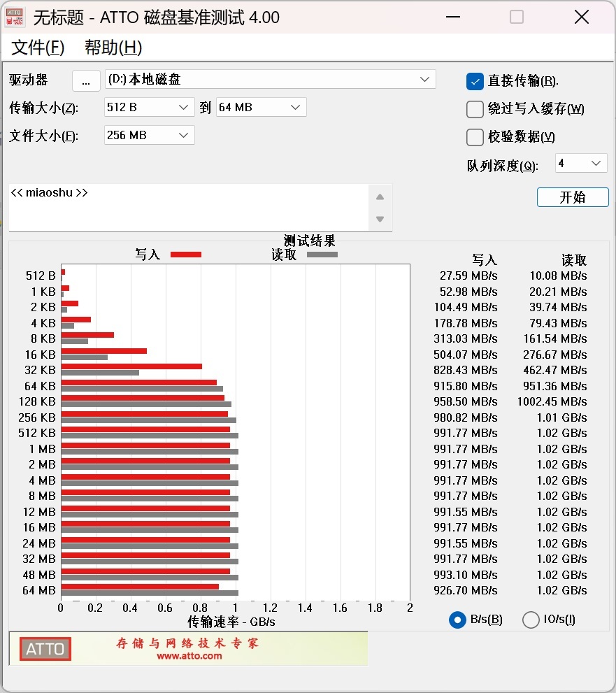This screenshot has width=616, height=693.
Task: Click the 1002.45 MB/s read value
Action: click(x=552, y=402)
